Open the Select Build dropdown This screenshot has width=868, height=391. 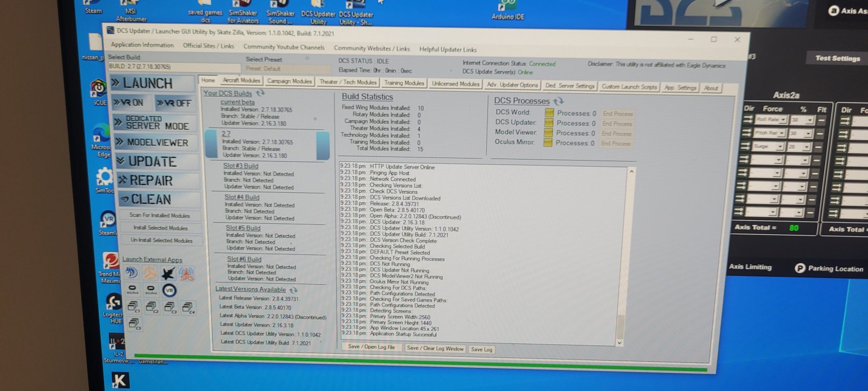pos(174,67)
